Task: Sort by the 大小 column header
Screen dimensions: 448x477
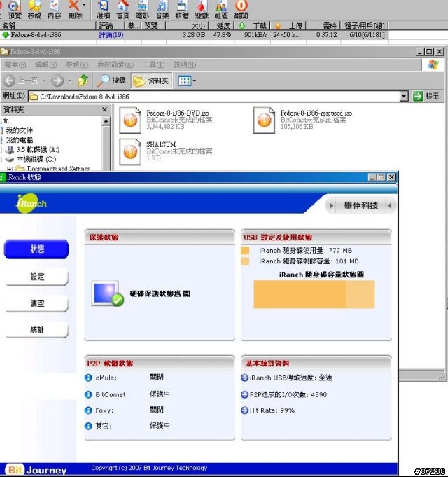Action: tap(187, 25)
